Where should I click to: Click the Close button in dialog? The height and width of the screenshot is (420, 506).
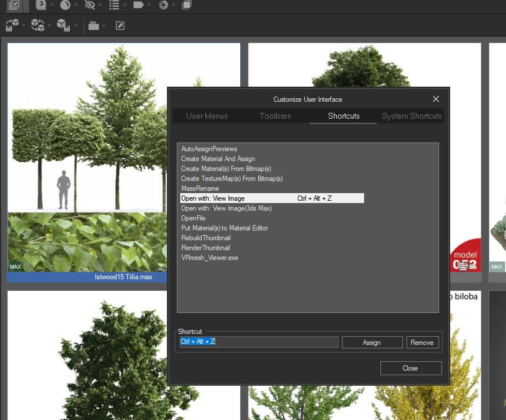tap(411, 368)
